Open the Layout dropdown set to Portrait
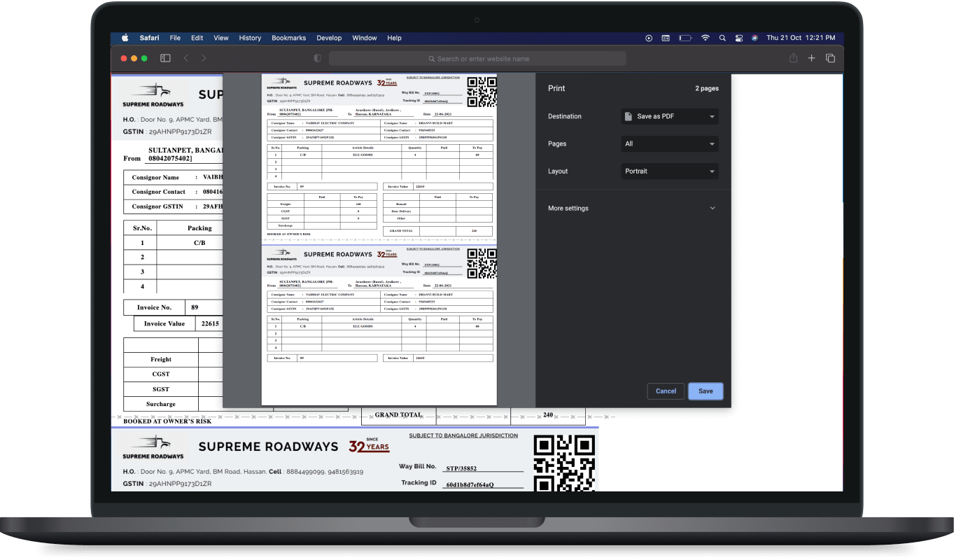954x560 pixels. pyautogui.click(x=670, y=171)
